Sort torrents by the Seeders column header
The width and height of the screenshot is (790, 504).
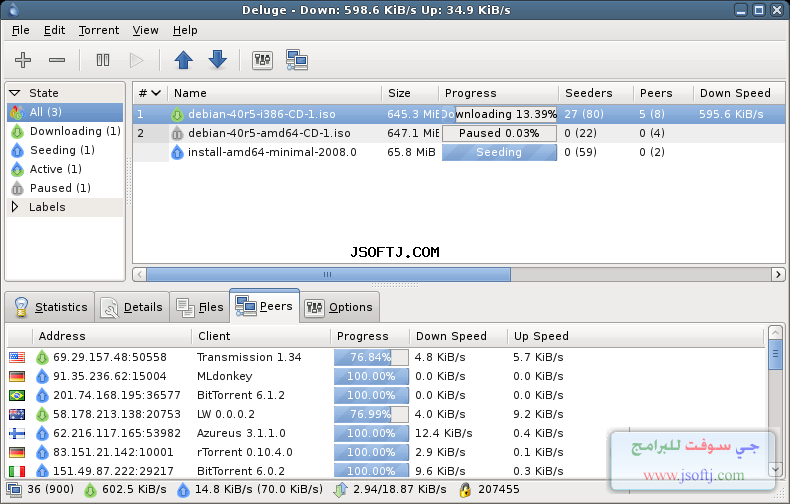pos(596,93)
